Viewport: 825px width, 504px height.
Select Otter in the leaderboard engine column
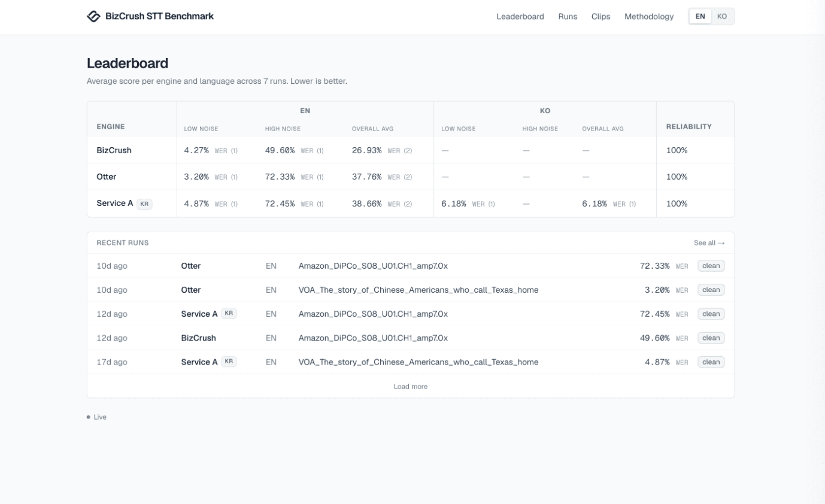pos(107,177)
